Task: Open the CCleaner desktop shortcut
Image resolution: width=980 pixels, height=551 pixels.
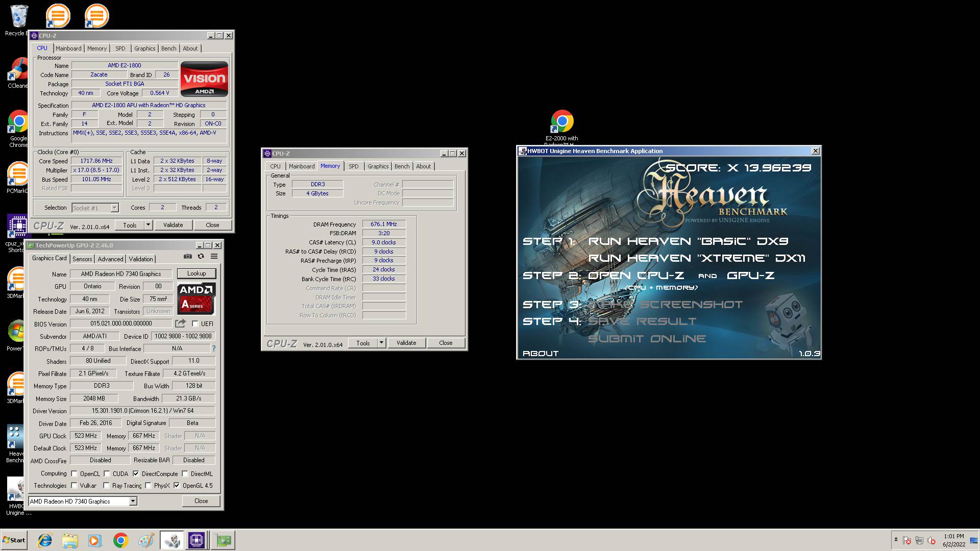Action: 17,72
